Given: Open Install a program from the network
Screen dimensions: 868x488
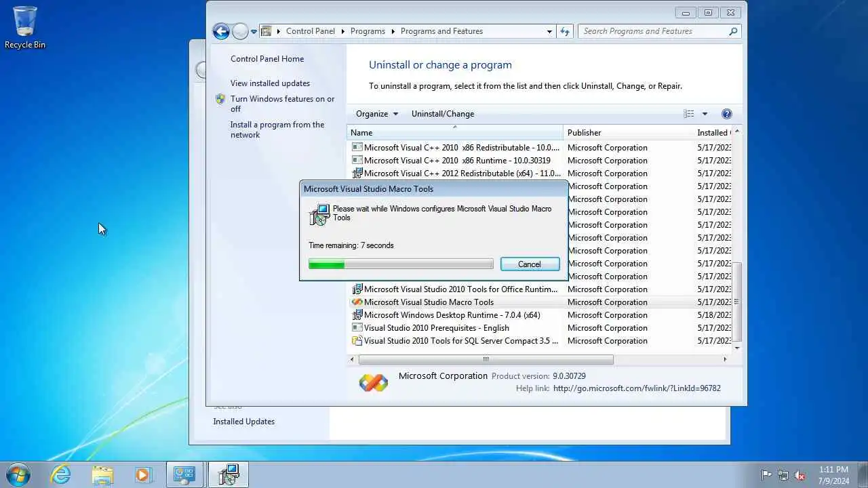Looking at the screenshot, I should pos(277,129).
